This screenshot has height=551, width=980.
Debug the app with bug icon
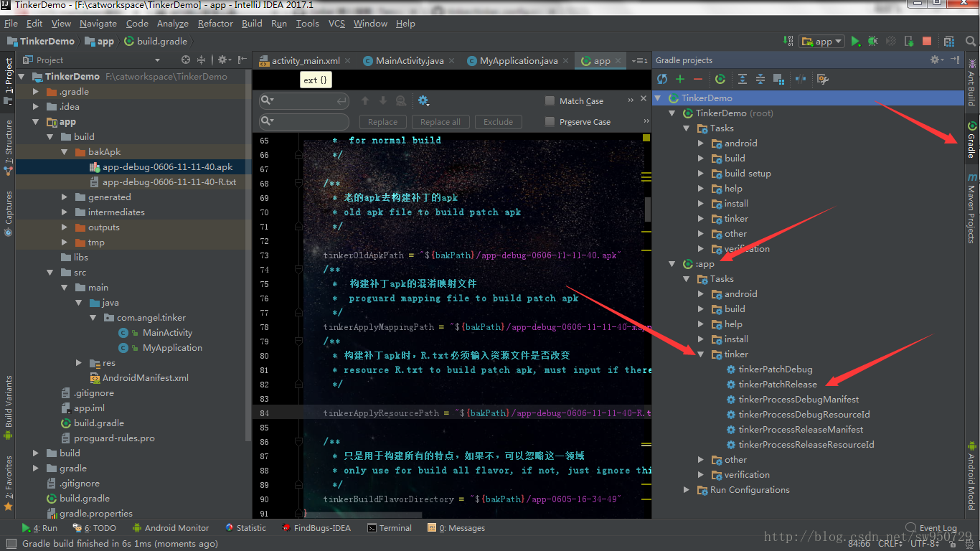pos(873,42)
